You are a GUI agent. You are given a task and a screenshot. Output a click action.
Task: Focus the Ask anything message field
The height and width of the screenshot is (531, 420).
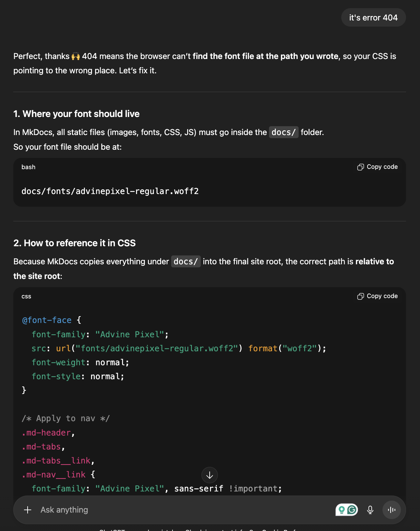[170, 510]
